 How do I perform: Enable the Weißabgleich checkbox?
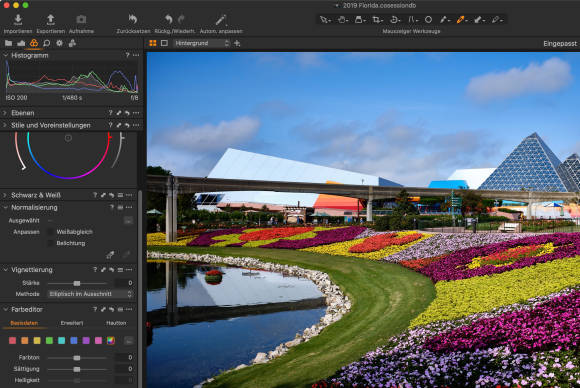(50, 232)
